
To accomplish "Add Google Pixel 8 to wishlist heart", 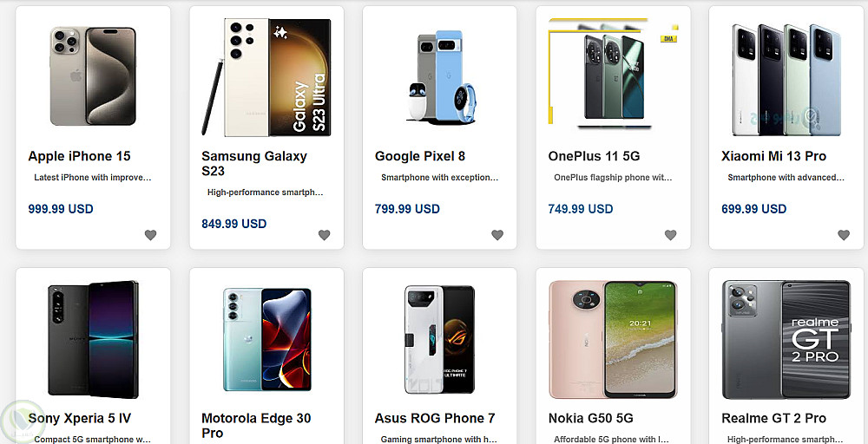I will (497, 235).
